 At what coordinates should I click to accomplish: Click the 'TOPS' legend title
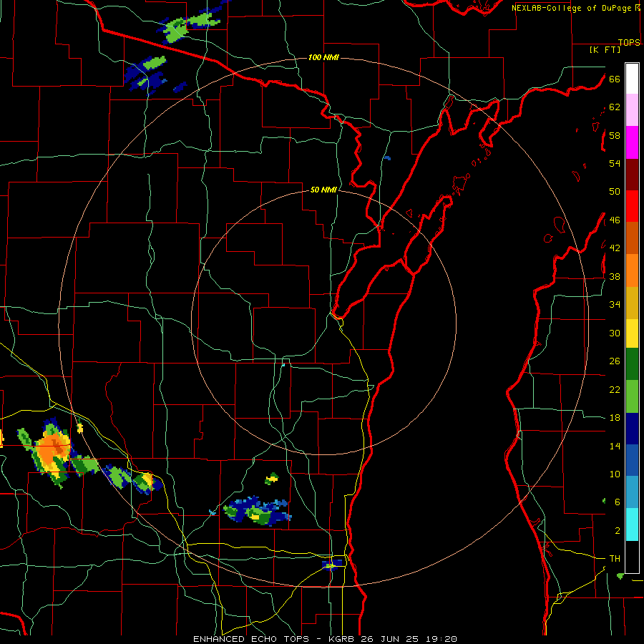629,42
